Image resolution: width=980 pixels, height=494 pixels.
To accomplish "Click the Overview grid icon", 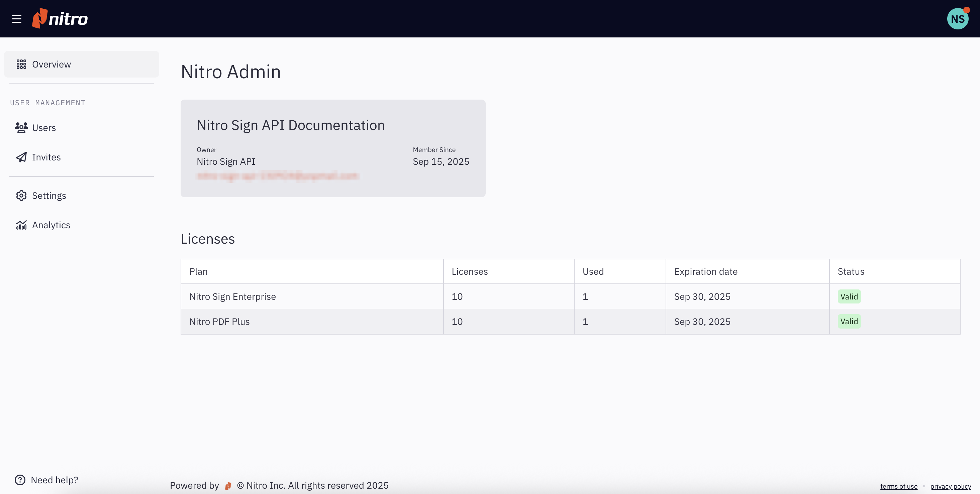I will (21, 64).
